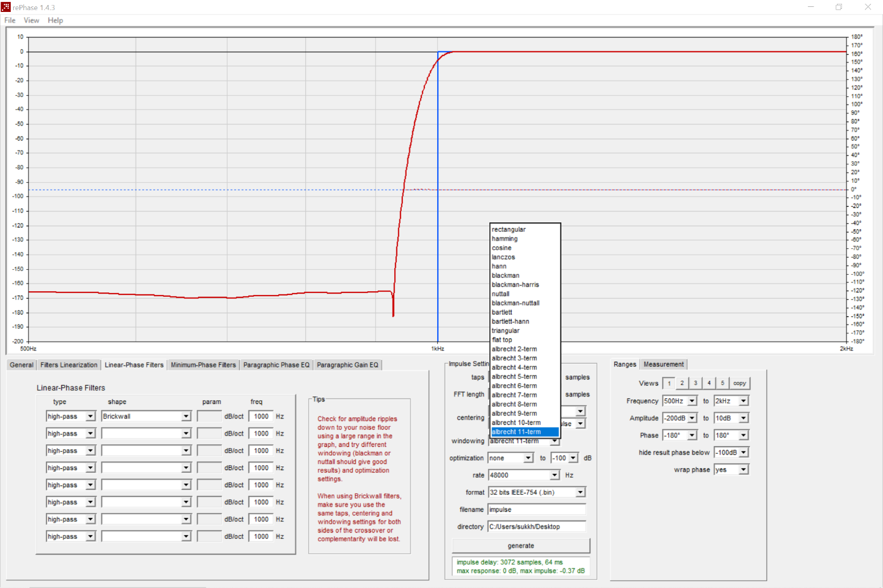Select view preset 3 button

696,383
